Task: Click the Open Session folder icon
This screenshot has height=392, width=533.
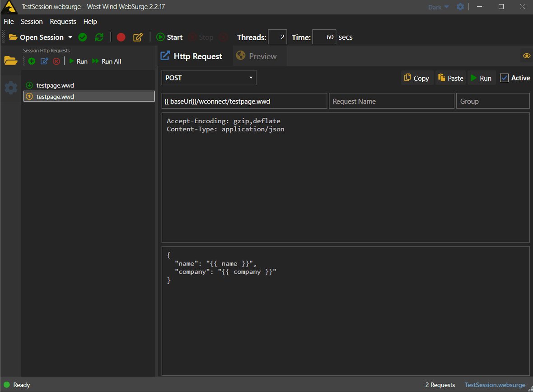Action: point(13,37)
